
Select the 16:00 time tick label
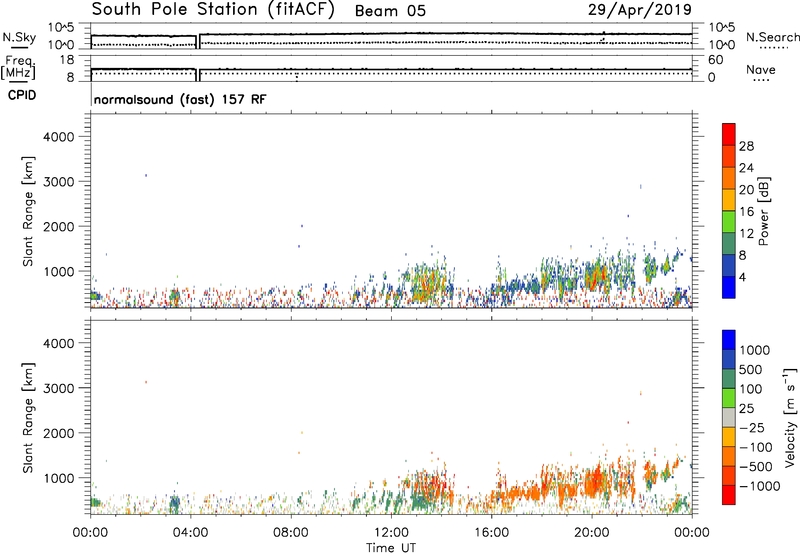(492, 533)
